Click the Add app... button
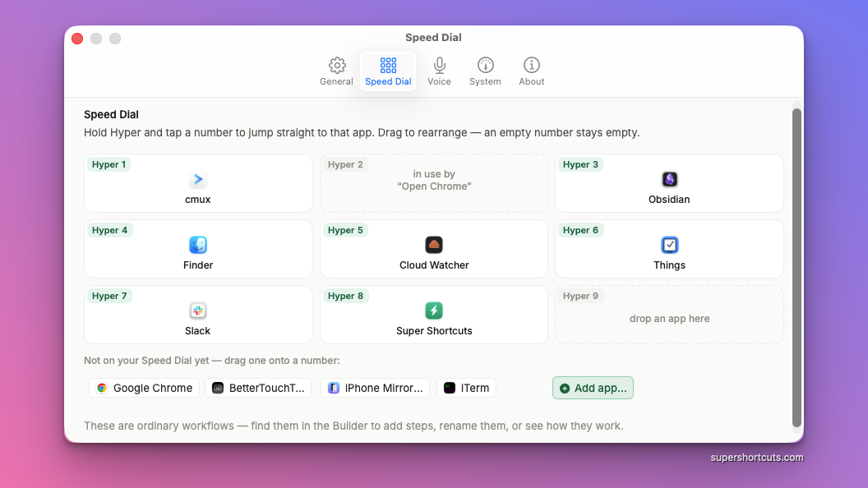 tap(593, 388)
